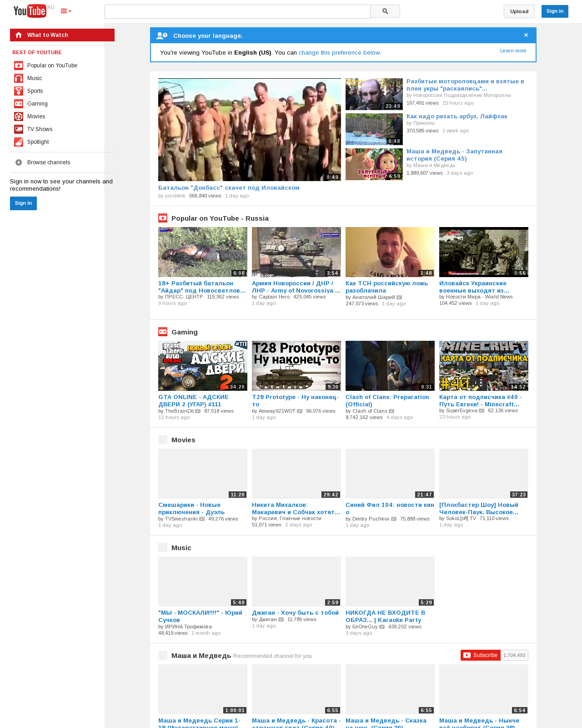Subscribe to Маша и Медведь channel
The image size is (582, 728).
[x=481, y=655]
